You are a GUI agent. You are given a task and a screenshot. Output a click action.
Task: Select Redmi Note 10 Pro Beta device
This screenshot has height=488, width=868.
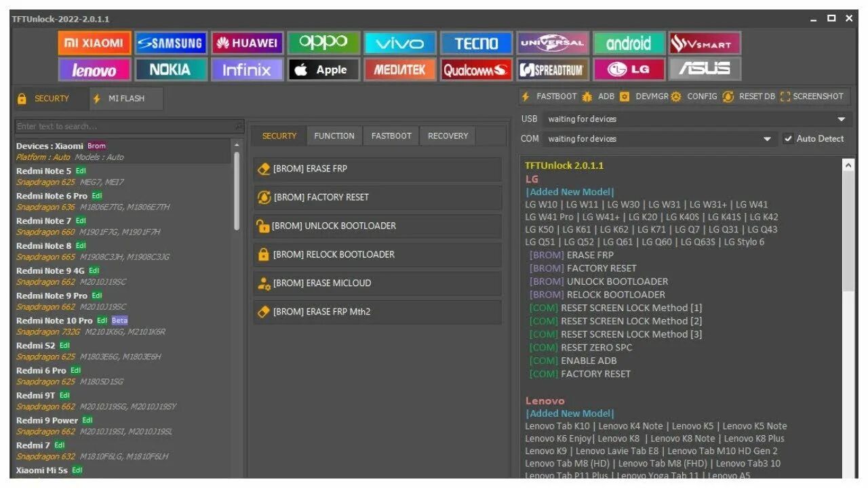[x=123, y=326]
